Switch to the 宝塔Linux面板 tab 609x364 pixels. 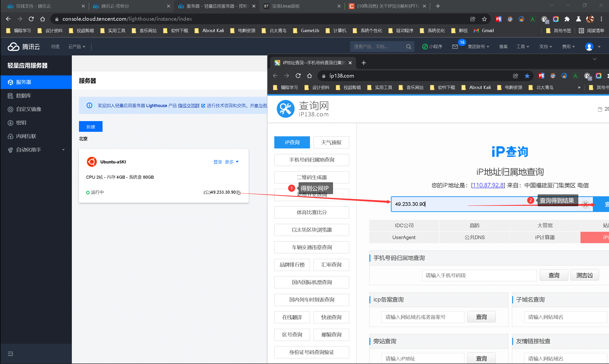pyautogui.click(x=301, y=6)
